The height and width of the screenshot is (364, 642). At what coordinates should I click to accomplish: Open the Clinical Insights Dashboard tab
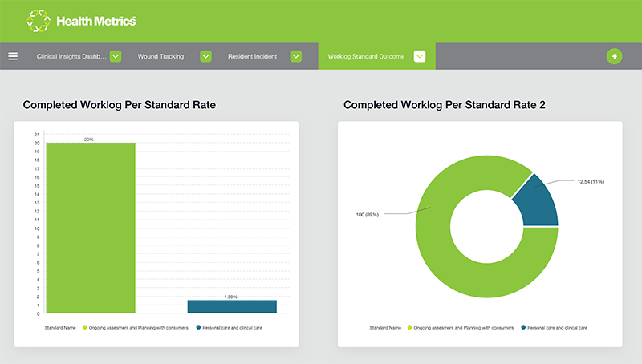pos(71,56)
